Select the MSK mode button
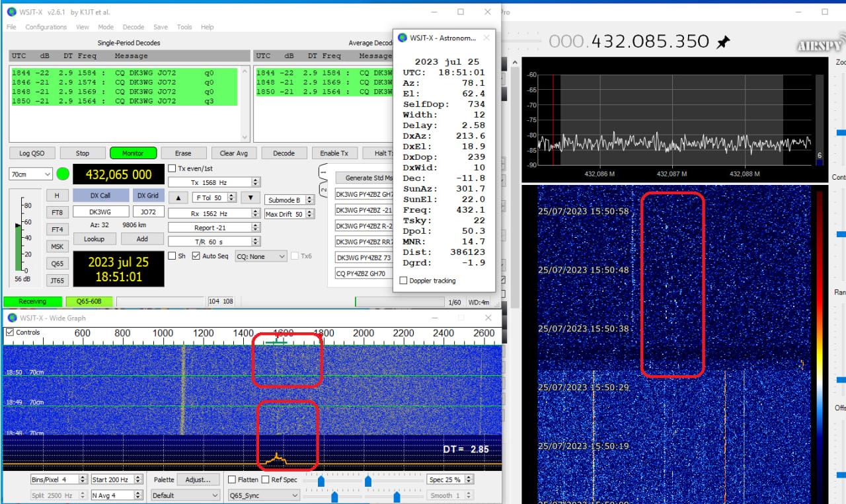The image size is (846, 504). click(57, 246)
